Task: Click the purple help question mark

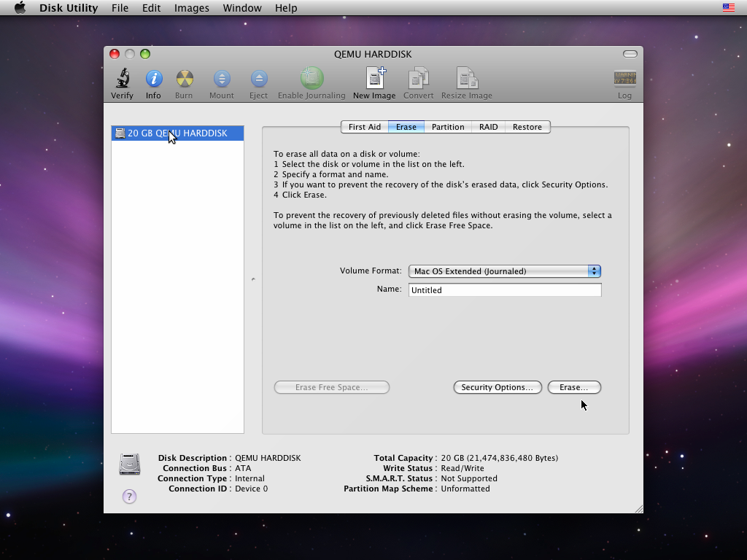Action: pyautogui.click(x=129, y=497)
